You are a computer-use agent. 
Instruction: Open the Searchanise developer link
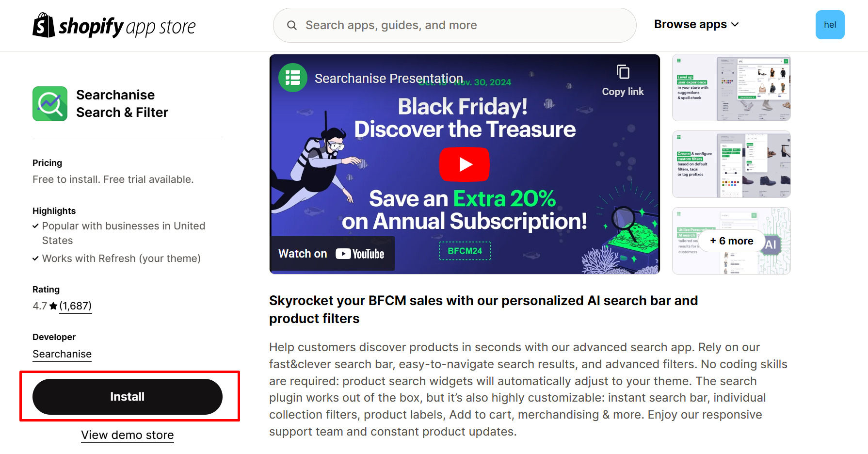click(62, 354)
